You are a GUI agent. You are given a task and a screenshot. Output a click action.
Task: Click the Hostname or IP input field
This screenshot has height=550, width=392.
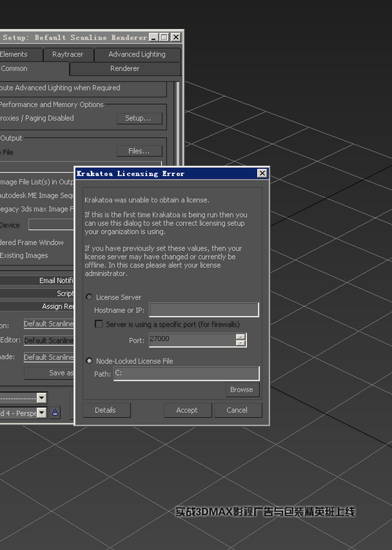[x=204, y=309]
